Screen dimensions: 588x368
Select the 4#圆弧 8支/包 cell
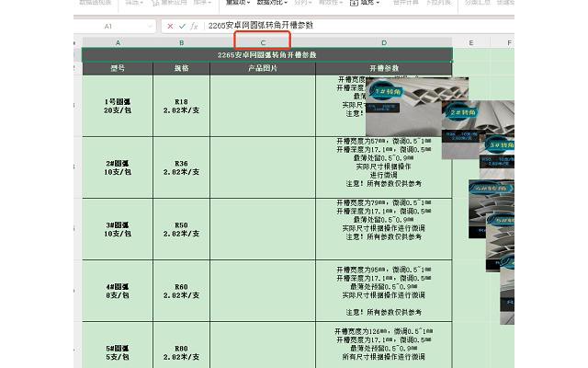tap(118, 291)
